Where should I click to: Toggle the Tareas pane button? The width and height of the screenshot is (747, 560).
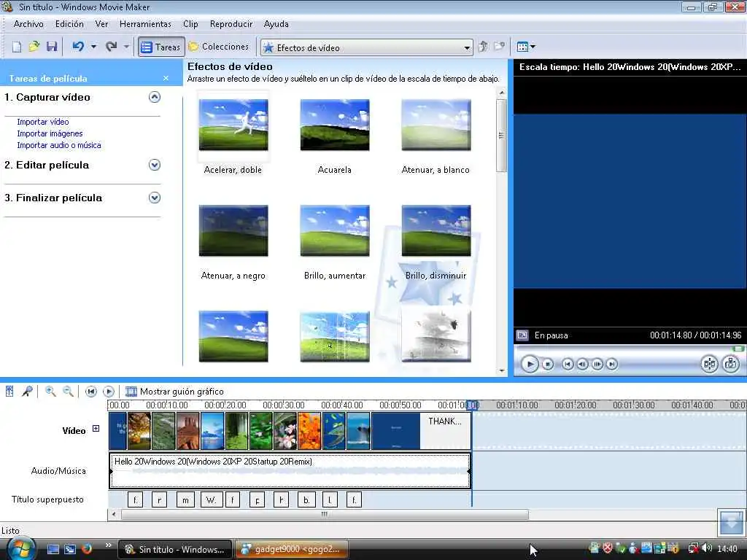[x=161, y=47]
